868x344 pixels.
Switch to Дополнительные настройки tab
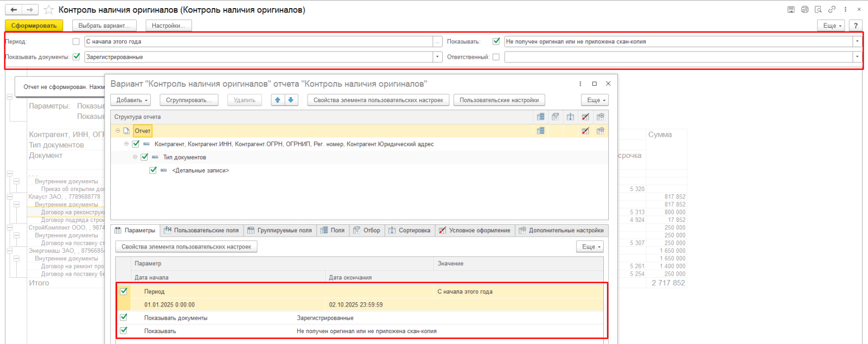(562, 230)
